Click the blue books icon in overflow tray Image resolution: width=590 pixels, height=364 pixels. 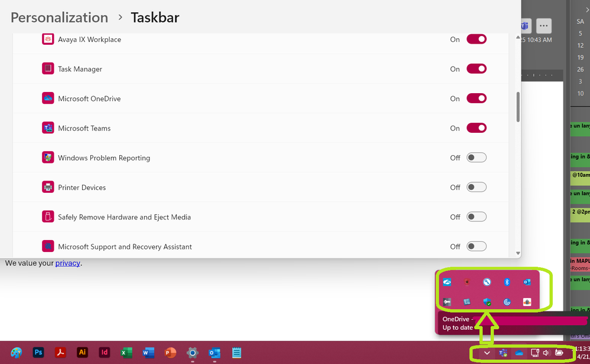467,302
